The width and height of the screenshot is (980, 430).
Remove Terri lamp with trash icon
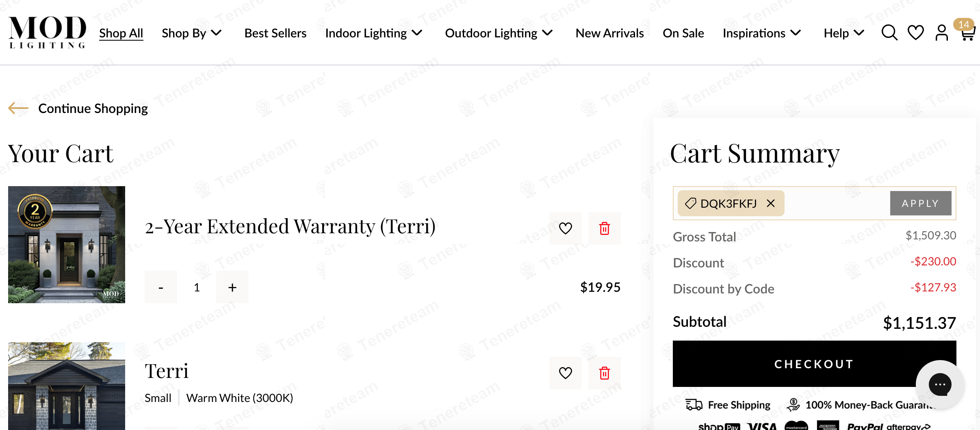[604, 373]
